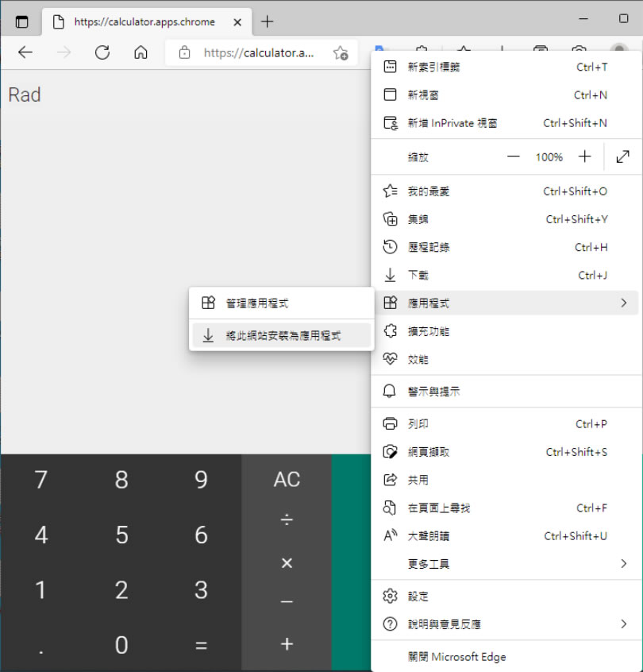
Task: Click the 100% zoom level value
Action: (x=549, y=157)
